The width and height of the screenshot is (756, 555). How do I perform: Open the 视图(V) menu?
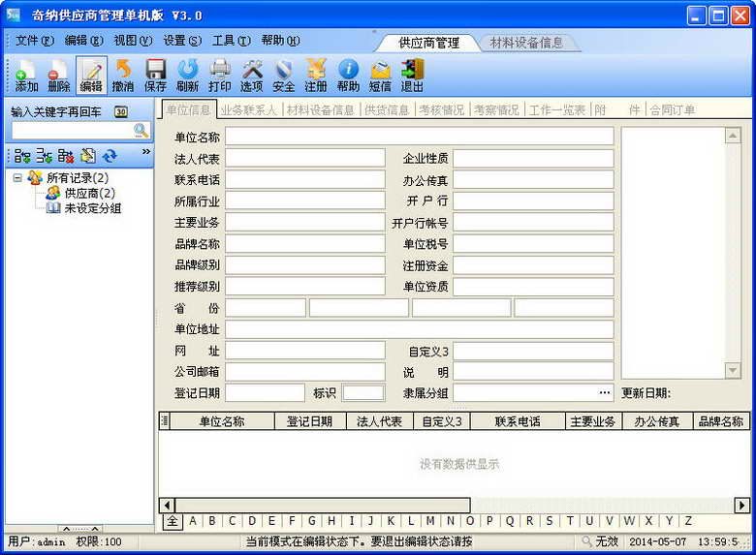tap(133, 41)
